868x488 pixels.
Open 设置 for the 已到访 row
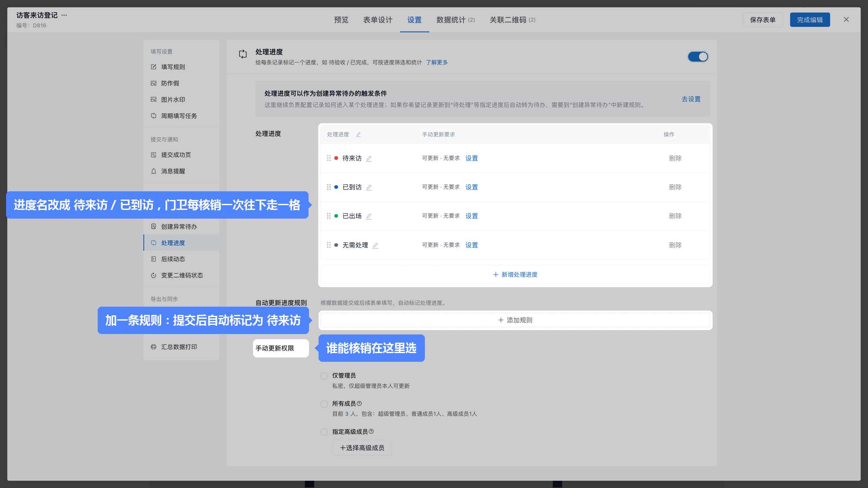tap(471, 187)
